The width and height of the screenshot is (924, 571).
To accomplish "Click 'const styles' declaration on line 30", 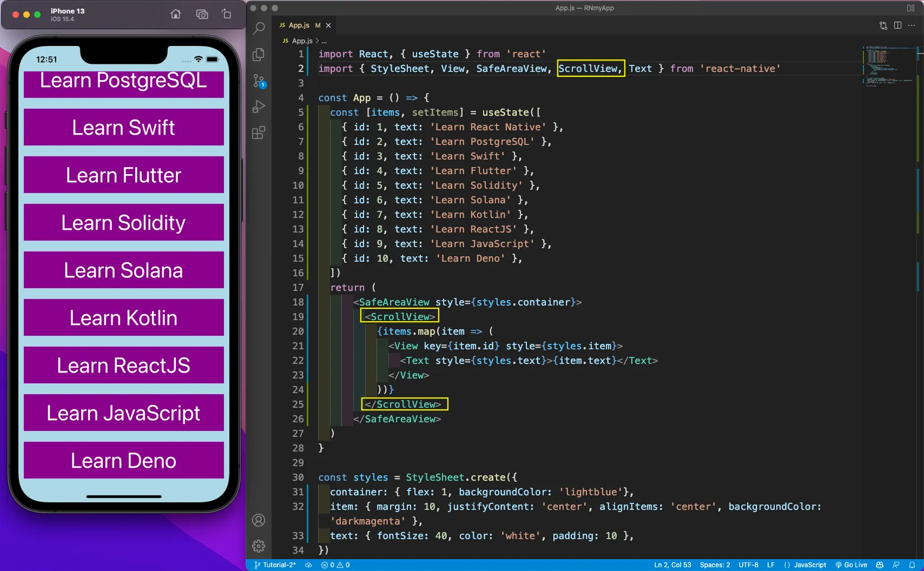I will [x=353, y=477].
